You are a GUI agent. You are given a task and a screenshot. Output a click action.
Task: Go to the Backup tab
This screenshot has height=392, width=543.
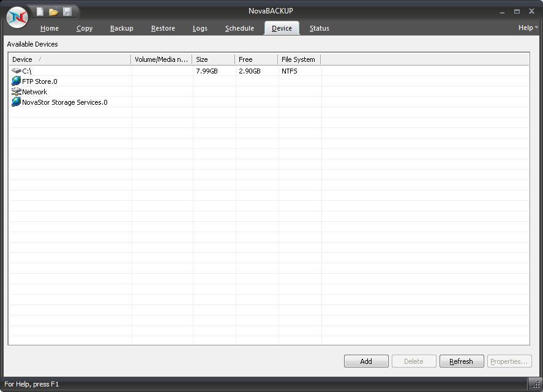pos(122,28)
